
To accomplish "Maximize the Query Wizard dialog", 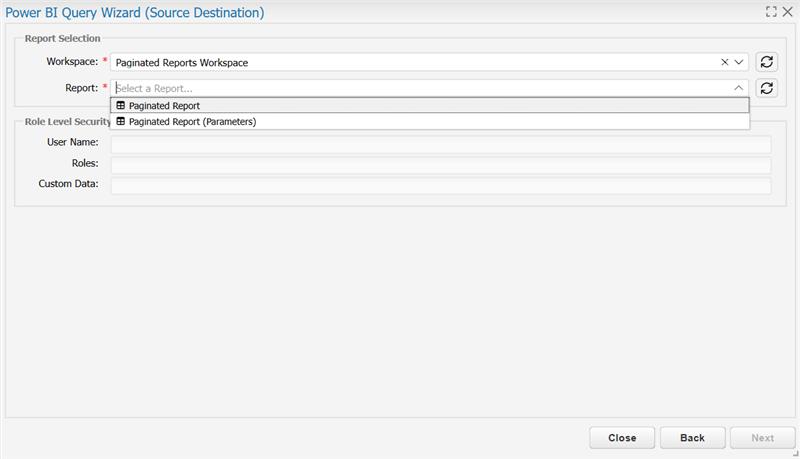I will (771, 12).
